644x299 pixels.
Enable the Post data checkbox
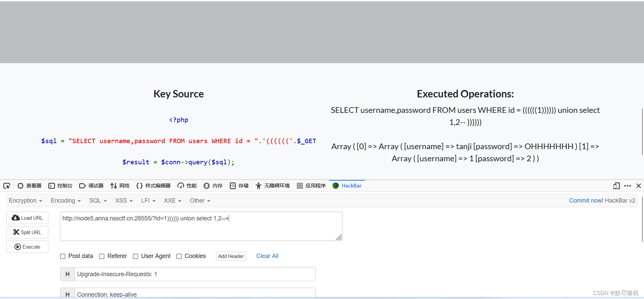tap(63, 256)
